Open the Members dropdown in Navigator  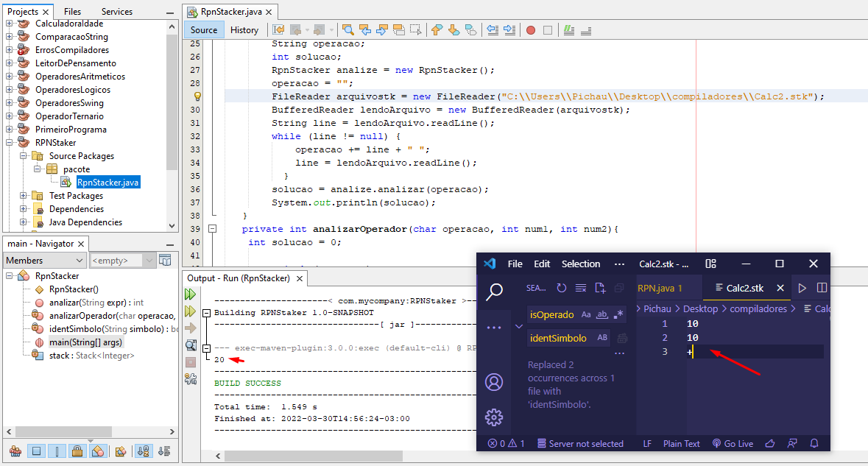[45, 260]
